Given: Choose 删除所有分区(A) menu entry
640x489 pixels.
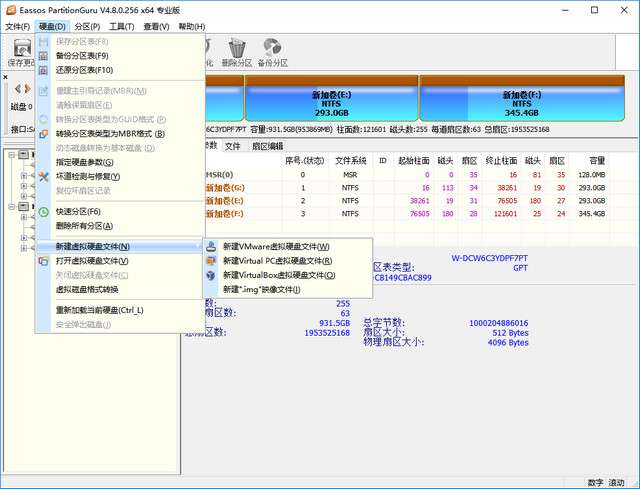Looking at the screenshot, I should pyautogui.click(x=84, y=226).
